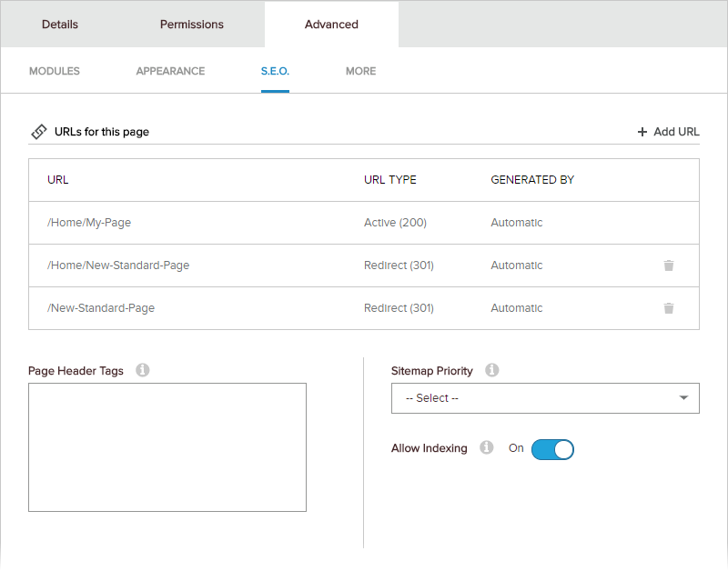
Task: Click the Page Header Tags info icon
Action: pyautogui.click(x=142, y=371)
